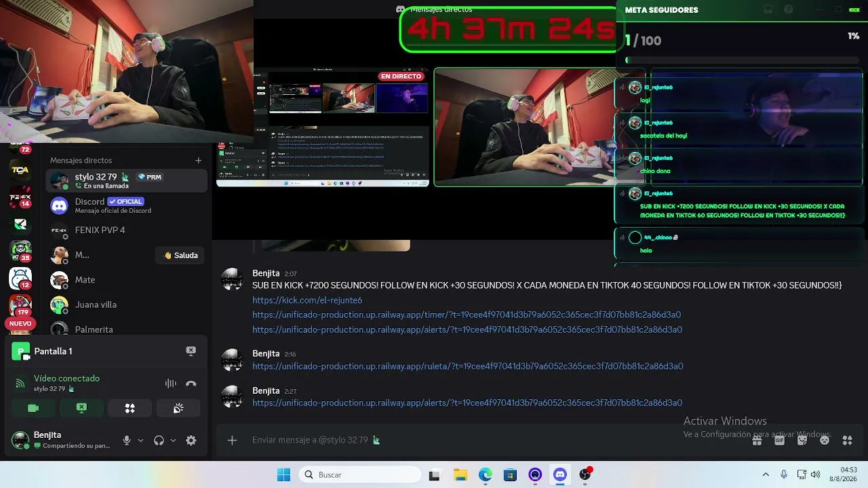The width and height of the screenshot is (868, 488).
Task: Open noise suppression settings in voice panel
Action: pos(171,384)
